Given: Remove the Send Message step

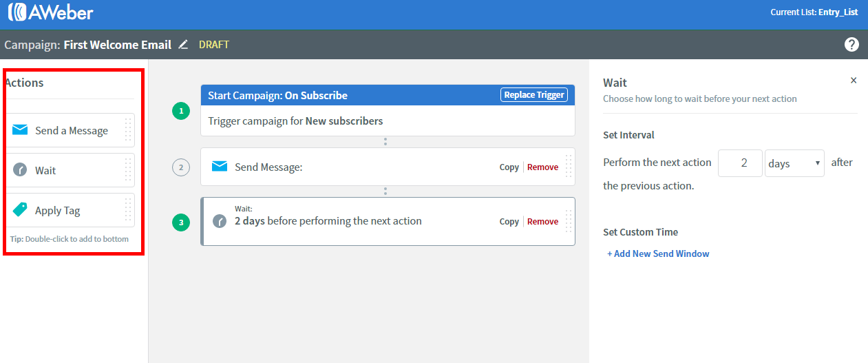Looking at the screenshot, I should pos(543,167).
